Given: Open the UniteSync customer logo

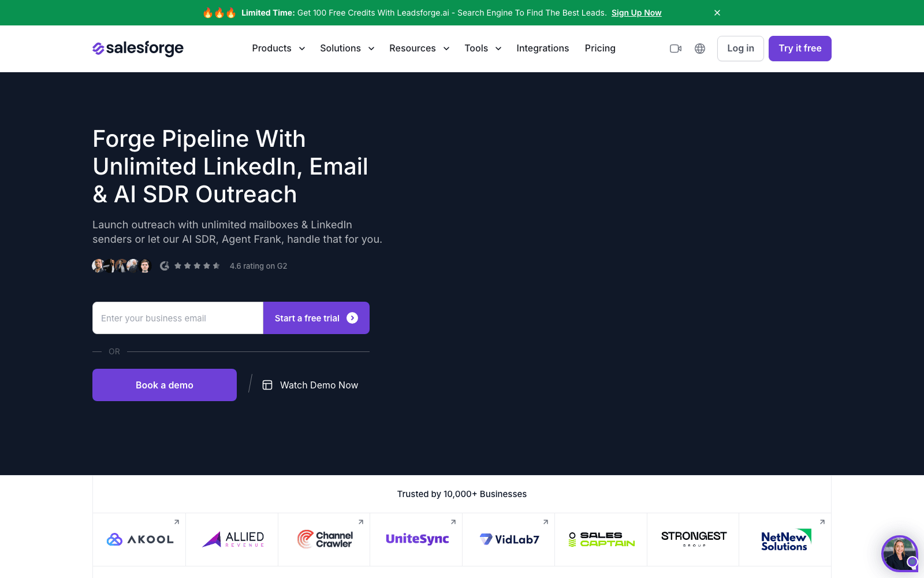Looking at the screenshot, I should (x=417, y=539).
